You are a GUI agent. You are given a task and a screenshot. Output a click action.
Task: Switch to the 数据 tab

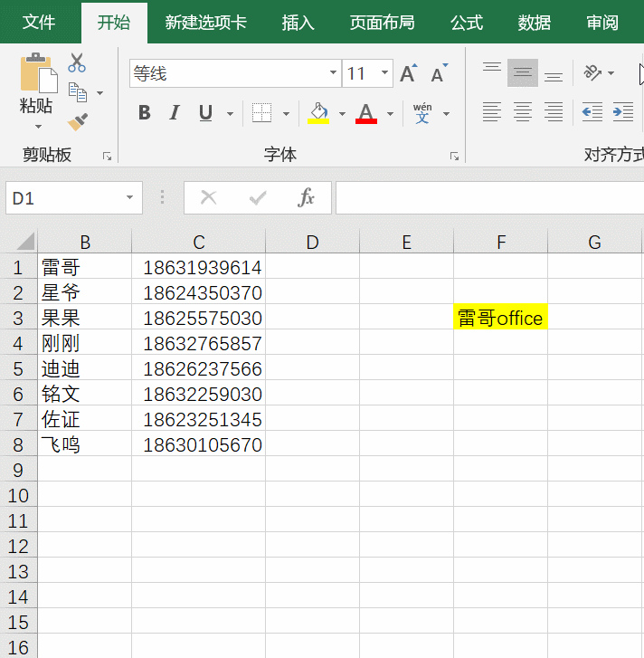535,23
